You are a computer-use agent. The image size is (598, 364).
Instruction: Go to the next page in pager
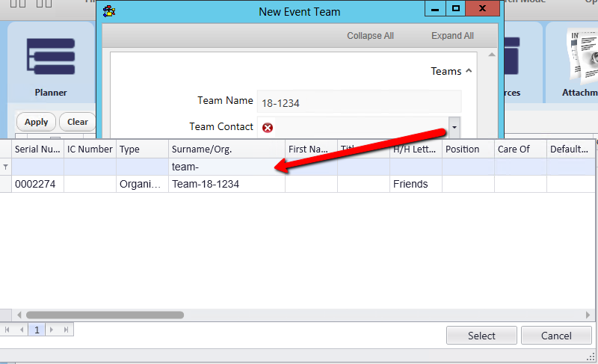[x=52, y=330]
